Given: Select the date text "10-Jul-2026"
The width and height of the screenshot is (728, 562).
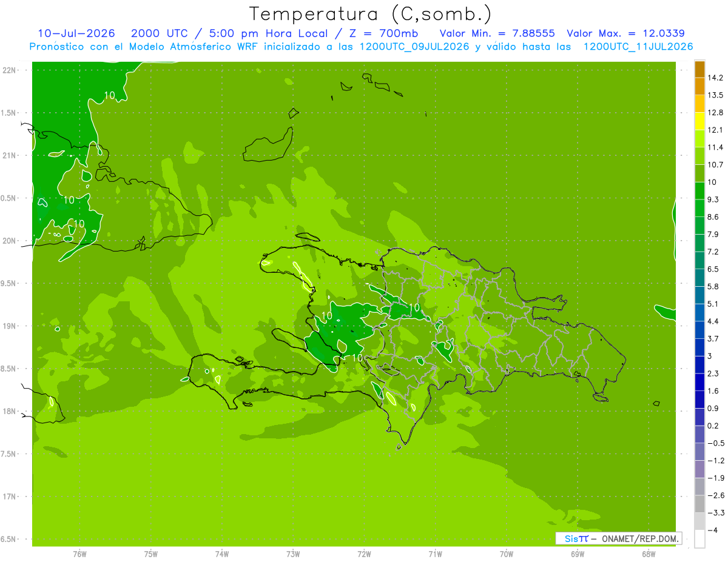Looking at the screenshot, I should pyautogui.click(x=76, y=33).
